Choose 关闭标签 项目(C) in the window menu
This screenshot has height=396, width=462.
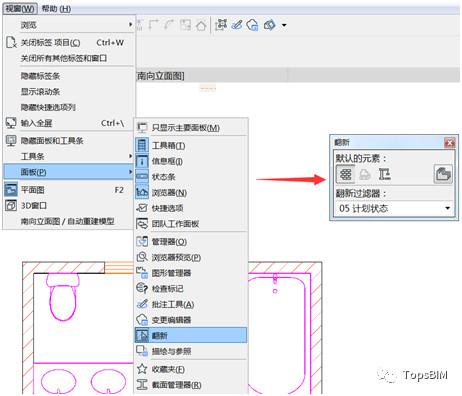[x=69, y=43]
